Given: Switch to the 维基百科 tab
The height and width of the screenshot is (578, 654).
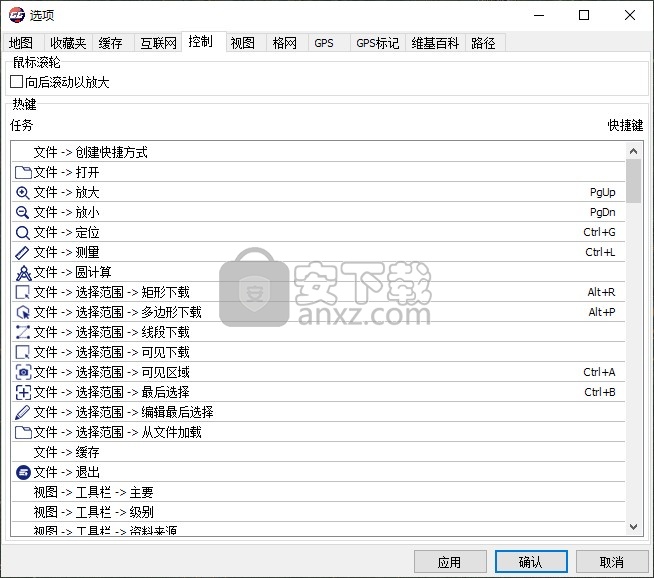Looking at the screenshot, I should click(x=435, y=43).
